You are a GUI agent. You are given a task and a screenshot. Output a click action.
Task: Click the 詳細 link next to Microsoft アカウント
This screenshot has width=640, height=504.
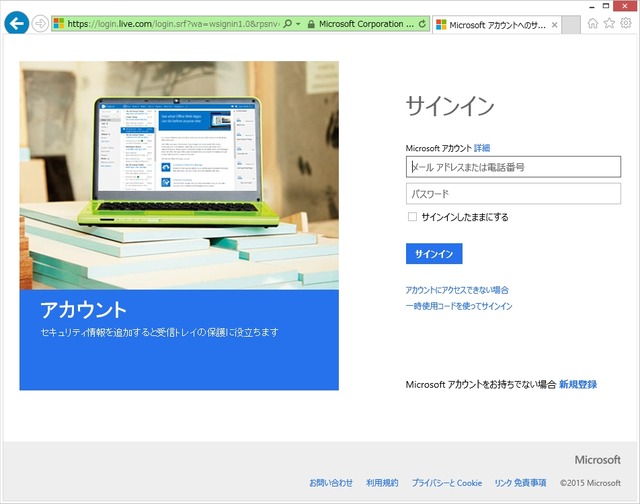tap(482, 148)
